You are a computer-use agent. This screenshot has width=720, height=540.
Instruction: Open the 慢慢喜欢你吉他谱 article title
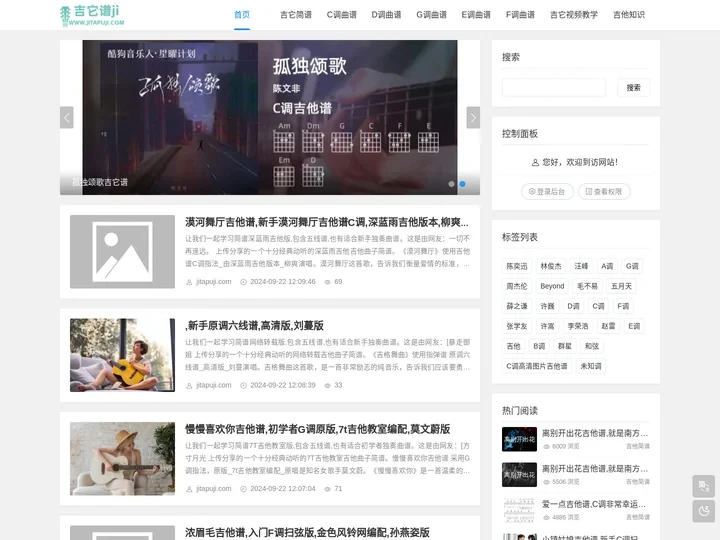point(317,429)
